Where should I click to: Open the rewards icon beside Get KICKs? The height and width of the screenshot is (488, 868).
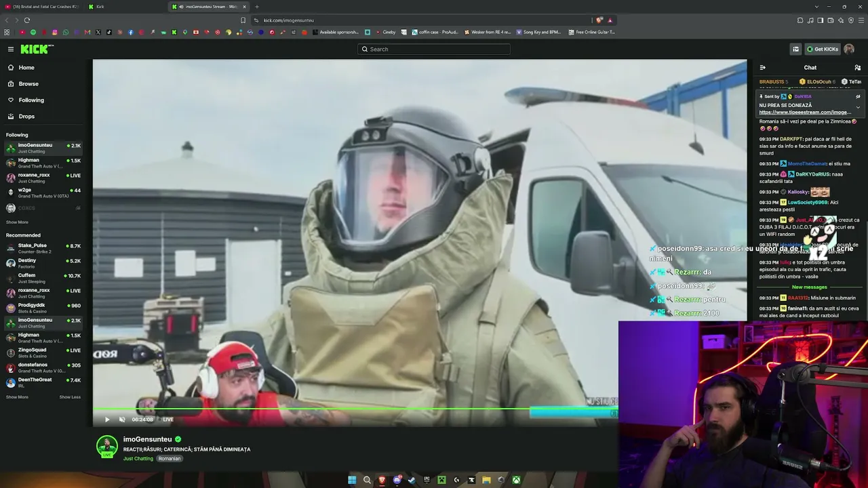tap(795, 49)
